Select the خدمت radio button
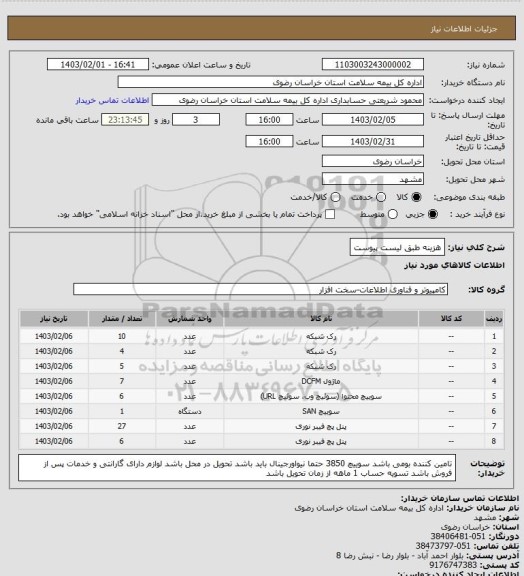The width and height of the screenshot is (524, 576). [x=381, y=197]
